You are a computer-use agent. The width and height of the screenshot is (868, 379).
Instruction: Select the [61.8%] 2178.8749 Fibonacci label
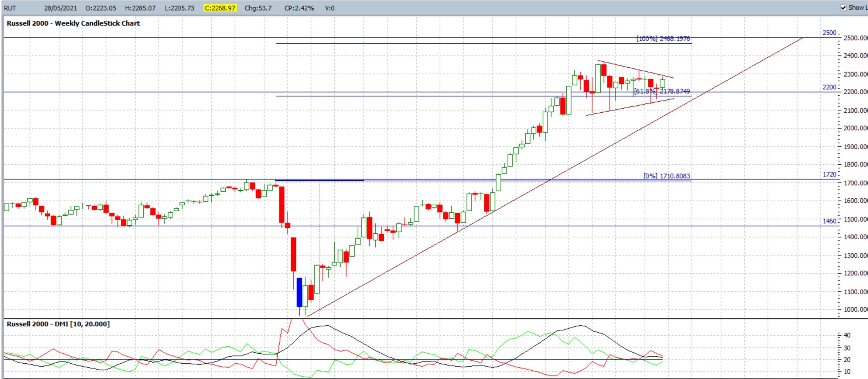662,91
